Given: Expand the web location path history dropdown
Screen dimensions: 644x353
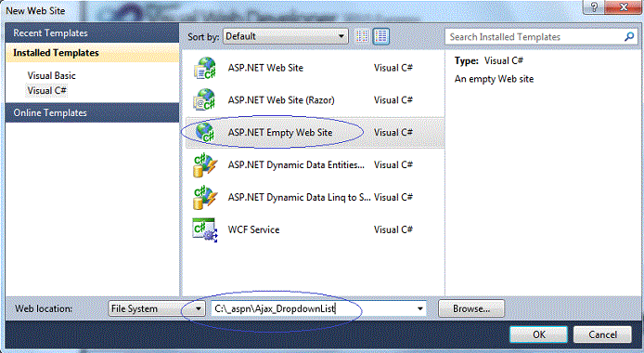Looking at the screenshot, I should (x=419, y=308).
